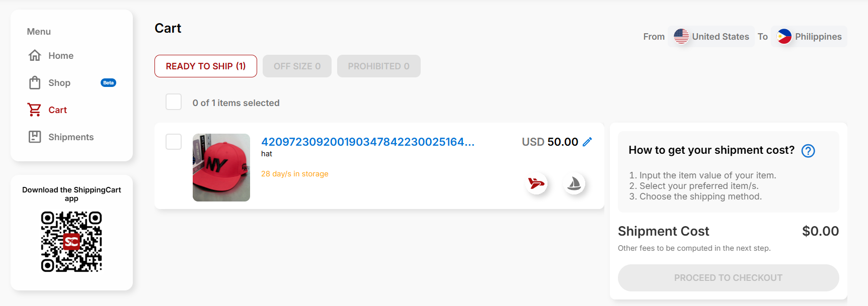Image resolution: width=868 pixels, height=306 pixels.
Task: Check the hat item checkbox
Action: click(x=174, y=142)
